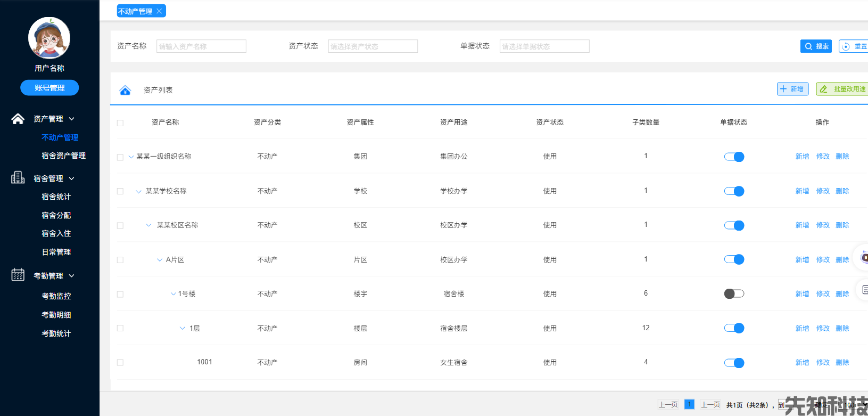This screenshot has height=416, width=868.
Task: Open 宿舍分配 in the sidebar
Action: (x=56, y=215)
